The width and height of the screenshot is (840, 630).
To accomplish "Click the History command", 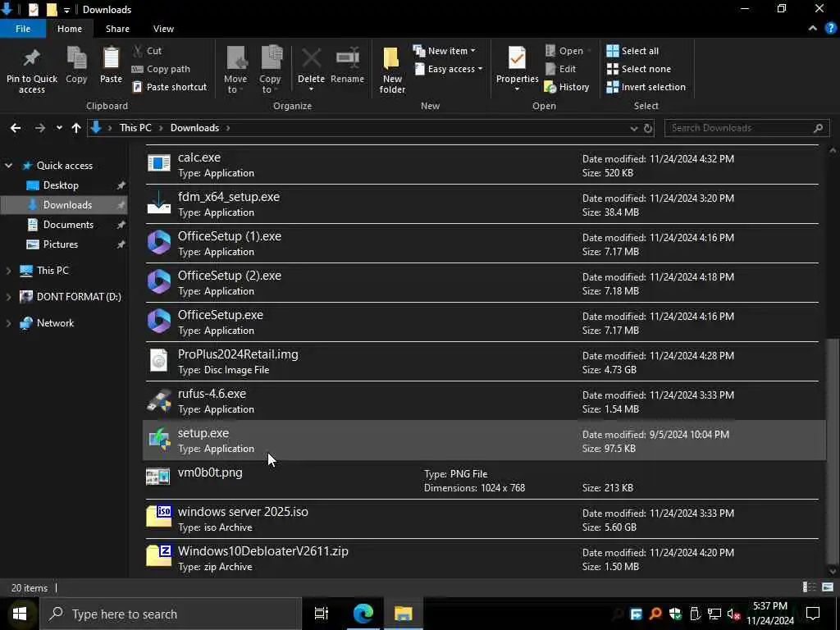I will [x=566, y=87].
